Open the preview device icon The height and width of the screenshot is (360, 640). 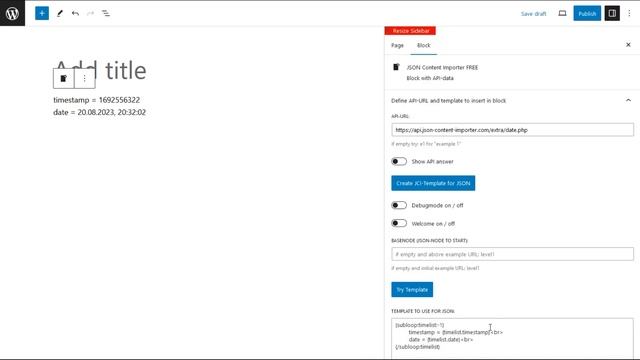pos(562,13)
